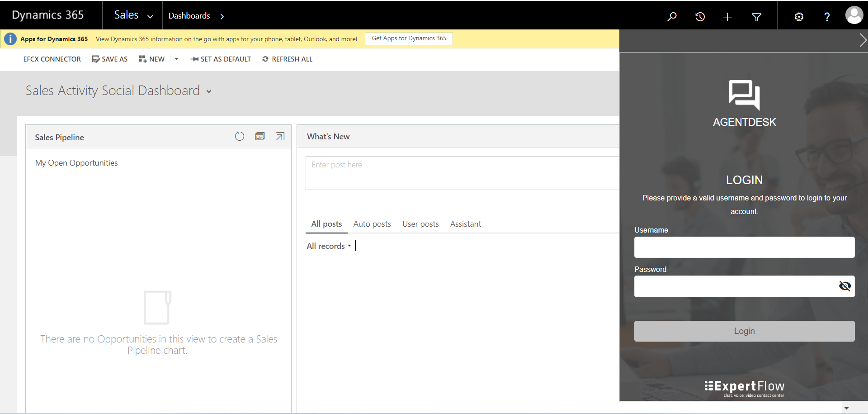Refresh the Sales Pipeline chart
The image size is (868, 414).
click(240, 136)
